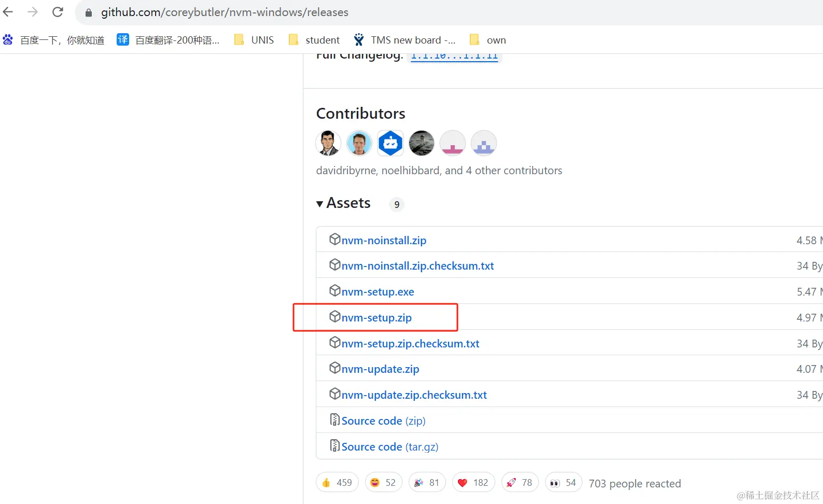Toggle the heart reaction 182
The width and height of the screenshot is (823, 504).
coord(473,483)
